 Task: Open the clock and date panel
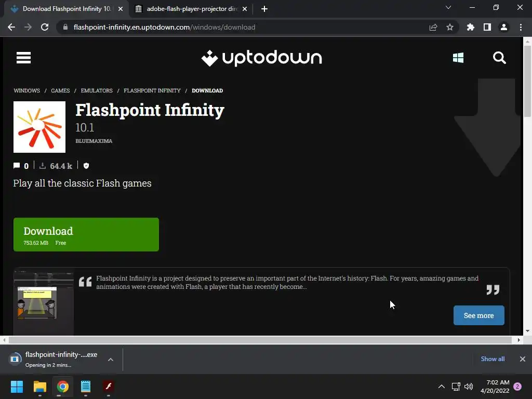(x=495, y=387)
